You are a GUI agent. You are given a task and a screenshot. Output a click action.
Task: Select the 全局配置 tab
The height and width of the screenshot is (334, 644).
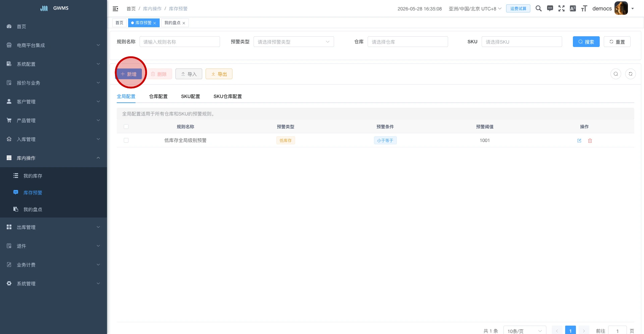[x=126, y=96]
